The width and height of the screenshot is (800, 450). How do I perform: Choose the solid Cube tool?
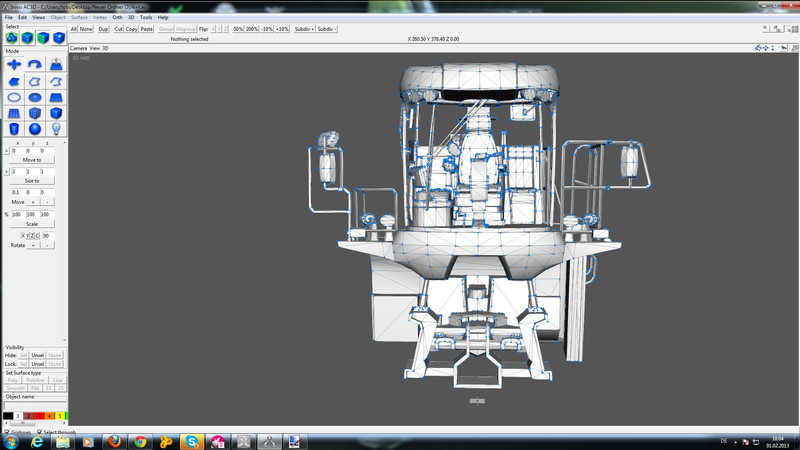point(56,113)
